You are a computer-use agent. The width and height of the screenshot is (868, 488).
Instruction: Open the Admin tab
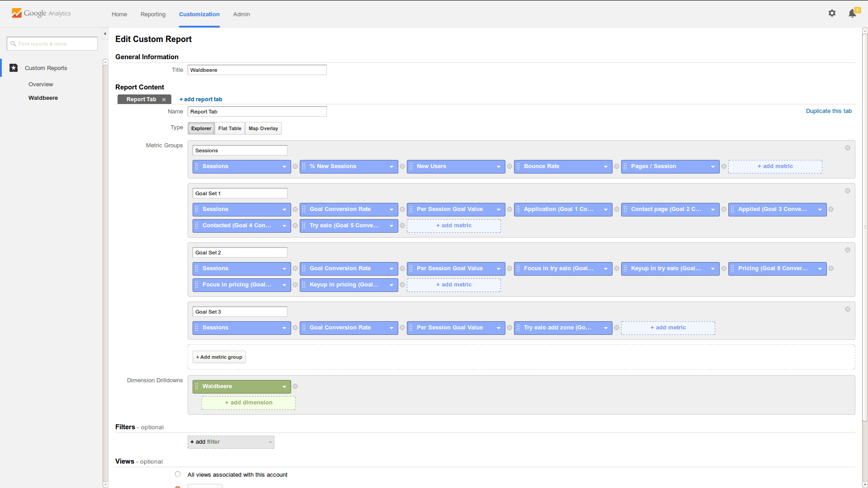[241, 14]
